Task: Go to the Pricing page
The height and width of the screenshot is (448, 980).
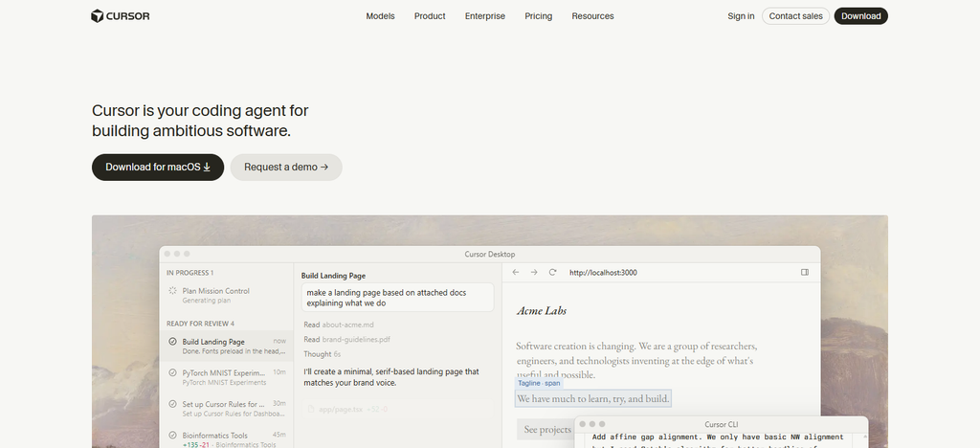Action: (538, 16)
